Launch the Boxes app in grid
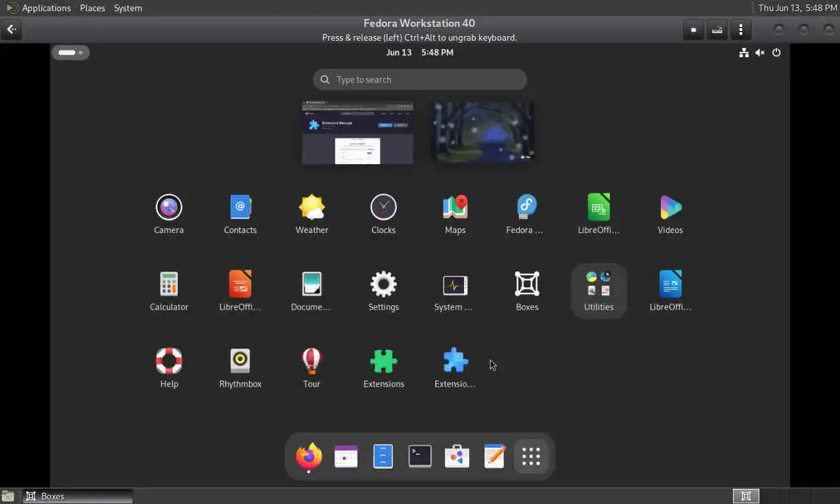Screen dimensions: 840x504 (x=527, y=291)
